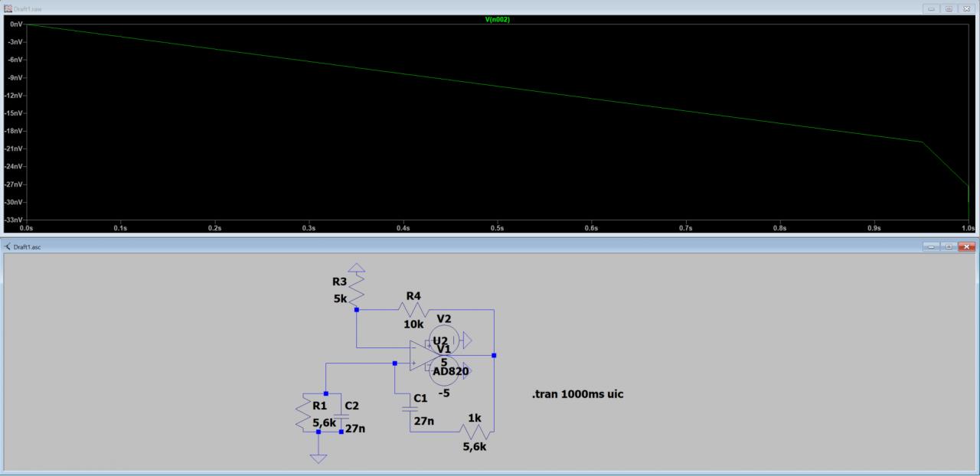This screenshot has height=476, width=980.
Task: Close the Draft1.asc schematic window
Action: point(965,246)
